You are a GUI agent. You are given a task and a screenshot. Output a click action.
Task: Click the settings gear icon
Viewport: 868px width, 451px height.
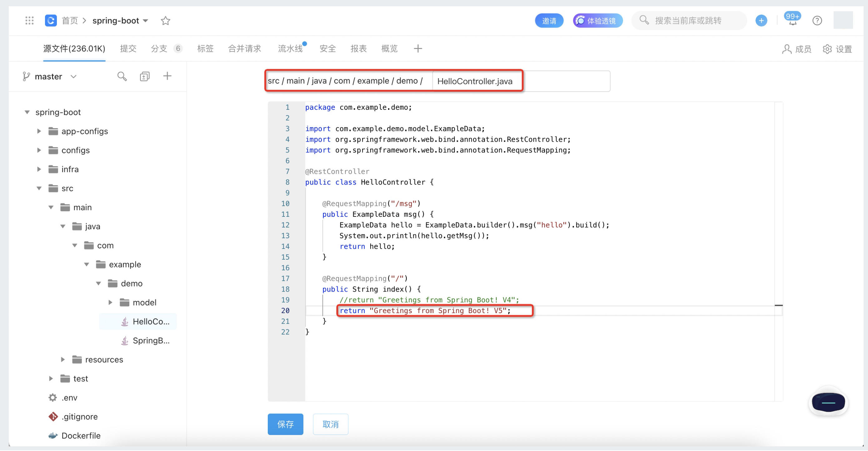click(827, 49)
